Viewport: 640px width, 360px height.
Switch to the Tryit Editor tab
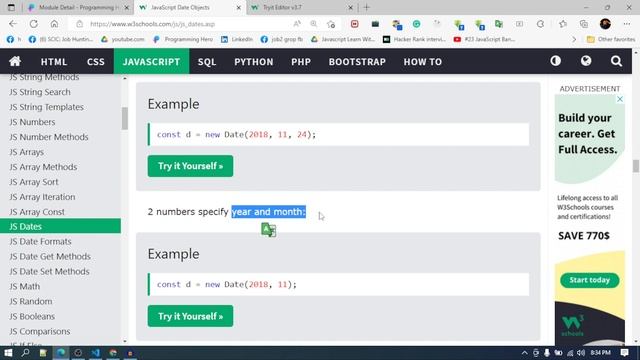pos(301,7)
